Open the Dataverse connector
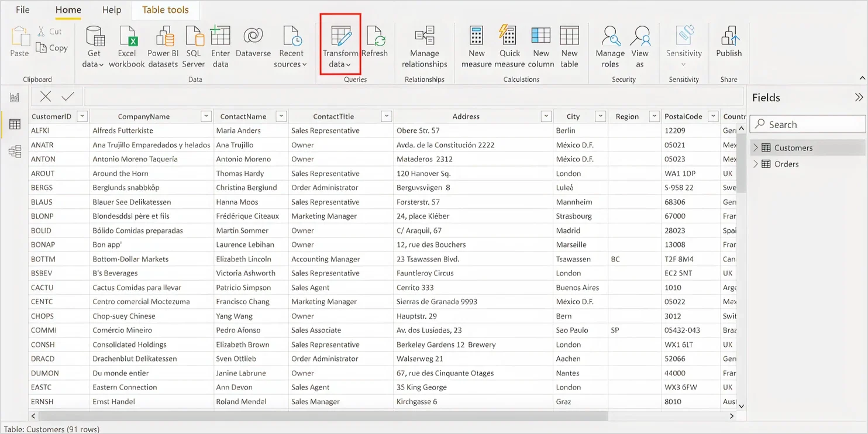The image size is (868, 434). [253, 42]
